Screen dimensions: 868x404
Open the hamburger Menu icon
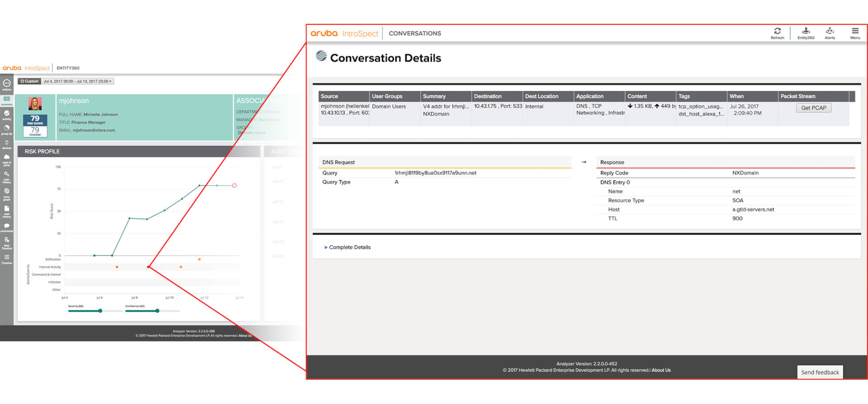855,32
